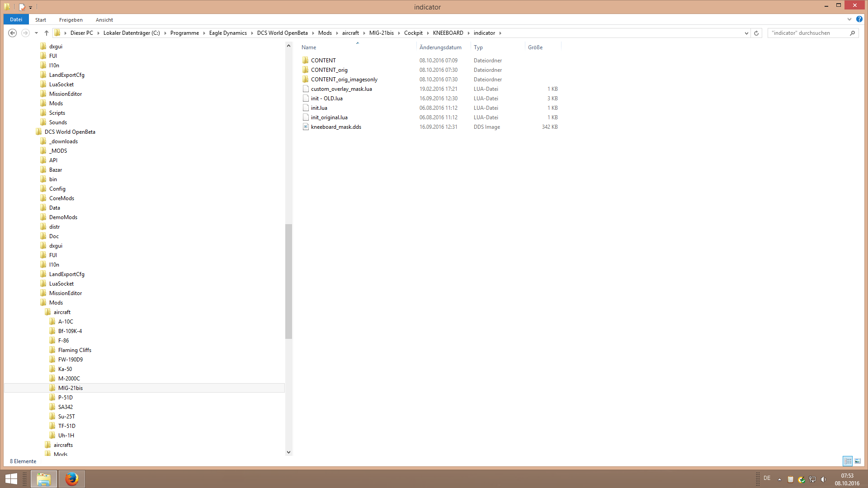Select _downloads folder in the tree
Screen dimensions: 868x488
pos(63,141)
